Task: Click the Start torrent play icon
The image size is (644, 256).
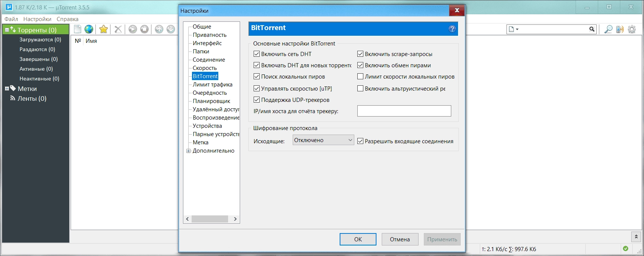Action: tap(133, 29)
